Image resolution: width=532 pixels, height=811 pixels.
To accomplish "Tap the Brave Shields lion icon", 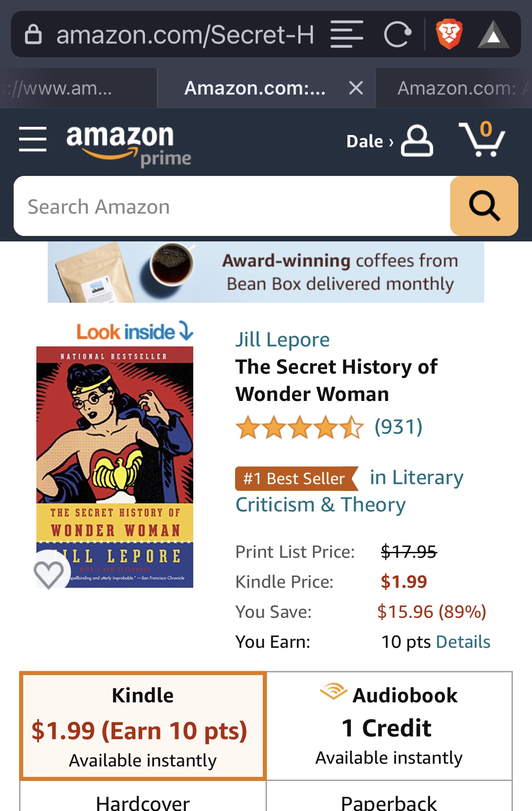I will 449,35.
